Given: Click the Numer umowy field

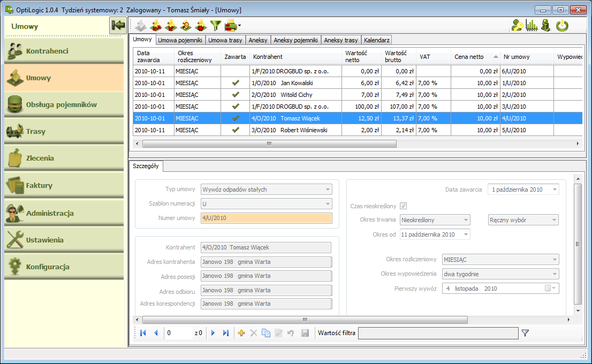Looking at the screenshot, I should 266,218.
